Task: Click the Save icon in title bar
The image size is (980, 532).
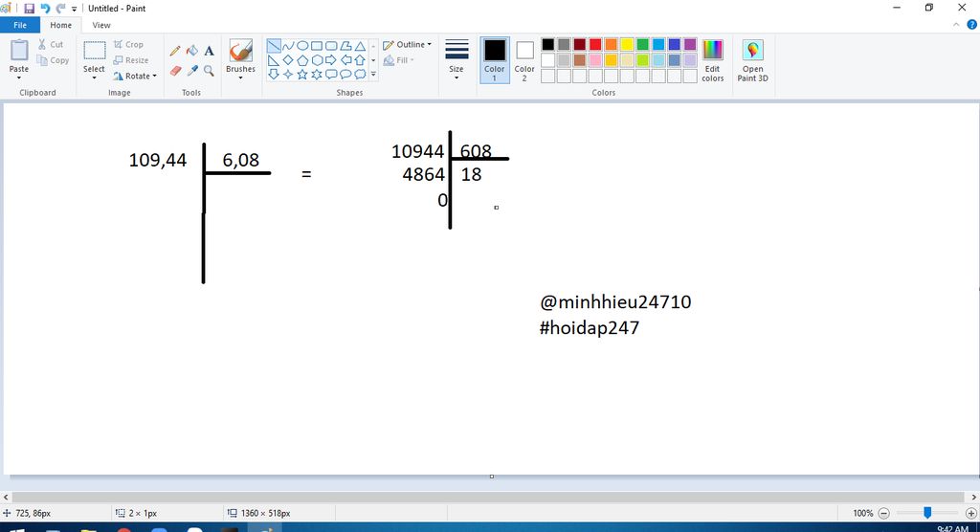Action: click(29, 8)
